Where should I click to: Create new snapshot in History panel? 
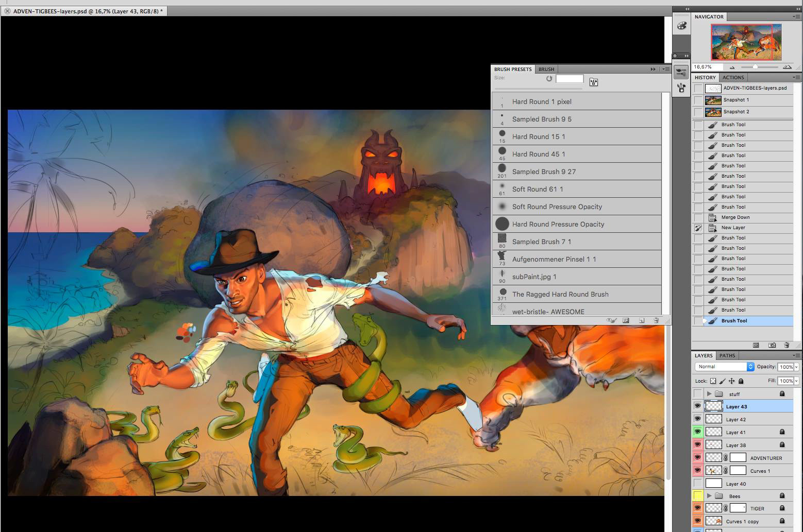click(x=772, y=345)
